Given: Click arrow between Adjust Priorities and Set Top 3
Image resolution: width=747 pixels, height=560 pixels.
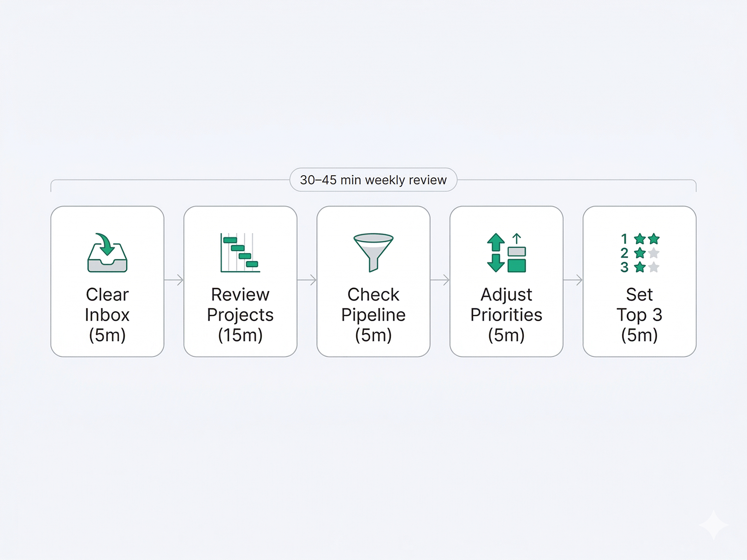Looking at the screenshot, I should pyautogui.click(x=573, y=280).
